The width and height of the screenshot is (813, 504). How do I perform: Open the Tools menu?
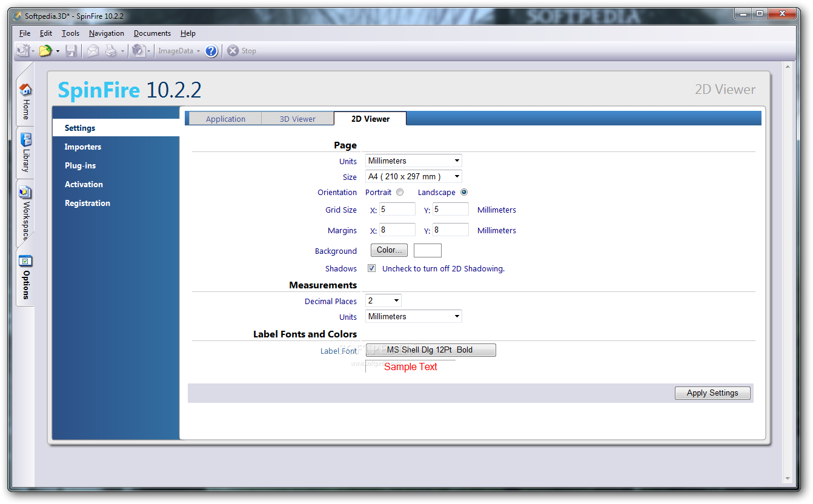click(70, 33)
